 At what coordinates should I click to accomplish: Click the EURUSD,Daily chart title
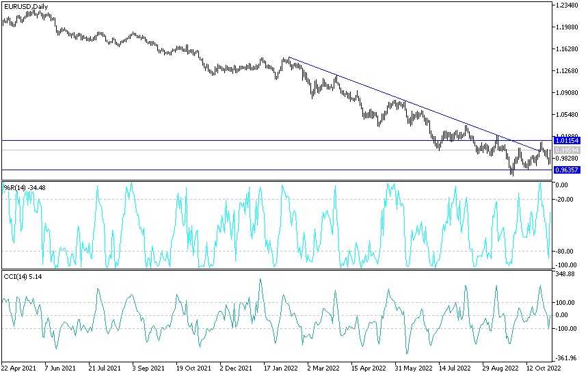26,7
